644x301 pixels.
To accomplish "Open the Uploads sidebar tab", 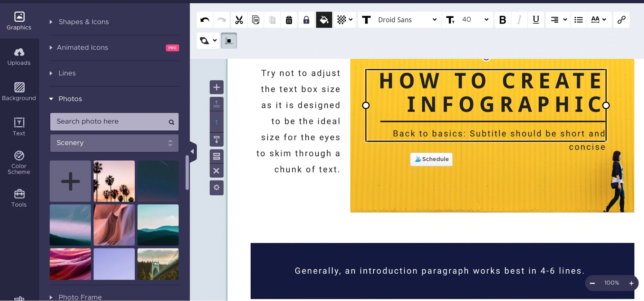I will (19, 56).
